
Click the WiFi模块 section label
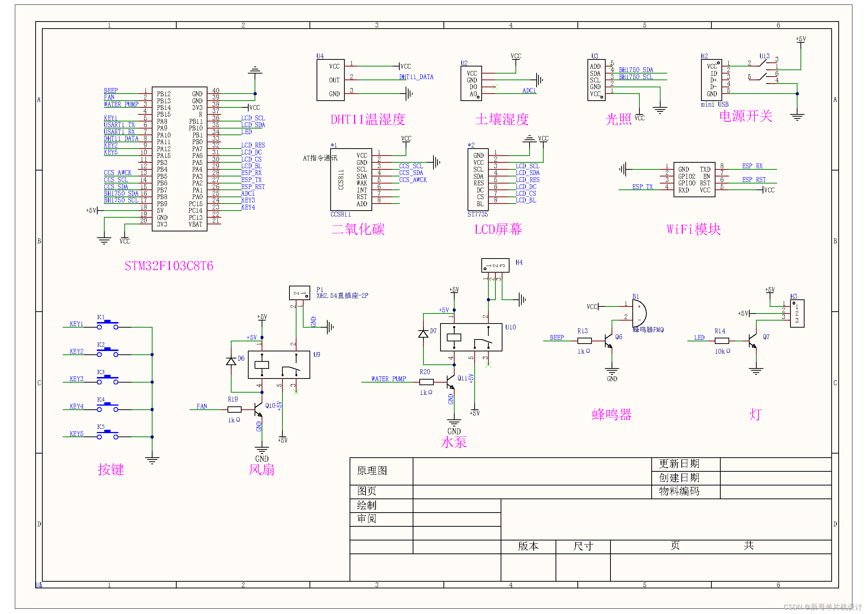(693, 229)
